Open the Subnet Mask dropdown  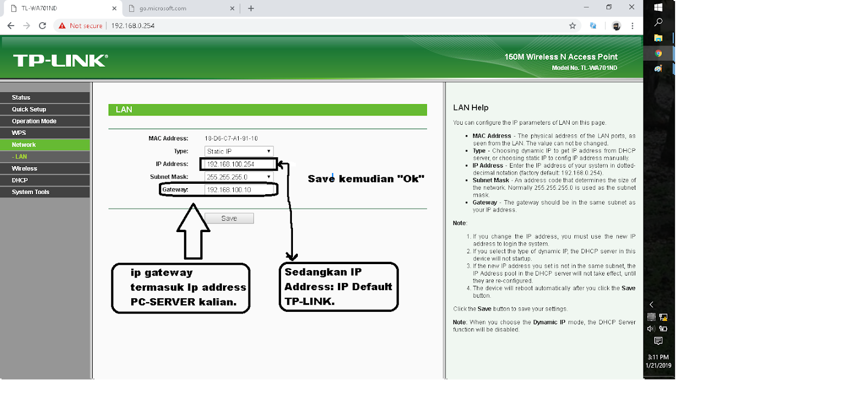239,177
